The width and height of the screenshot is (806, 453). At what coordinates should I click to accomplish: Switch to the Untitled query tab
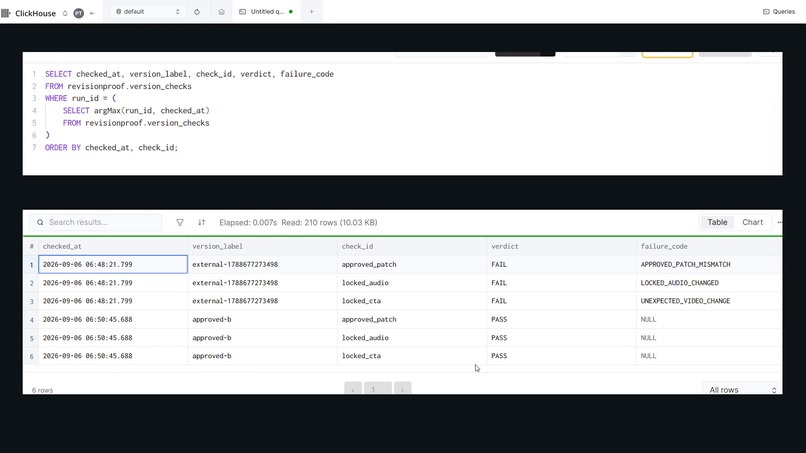(266, 11)
